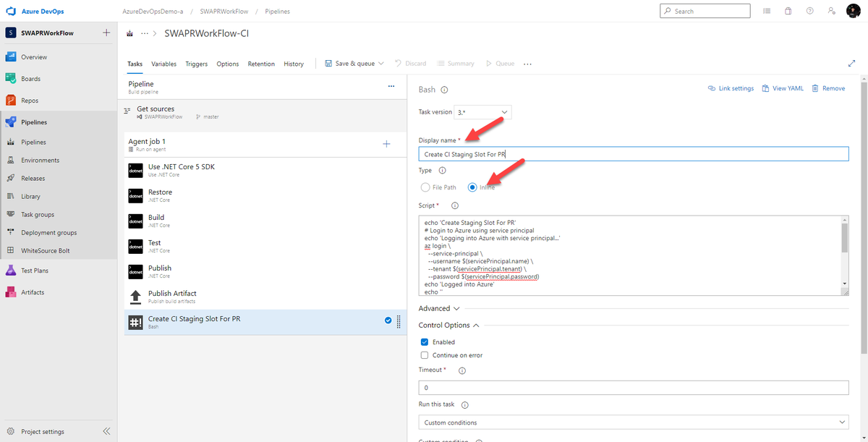Open Save & queue dropdown arrow

[x=381, y=64]
